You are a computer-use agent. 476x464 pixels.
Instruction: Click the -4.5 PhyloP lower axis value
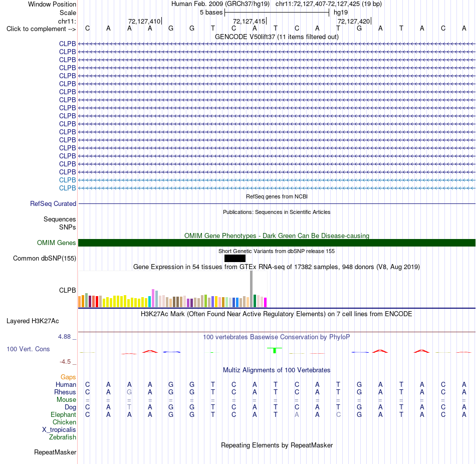pyautogui.click(x=65, y=362)
